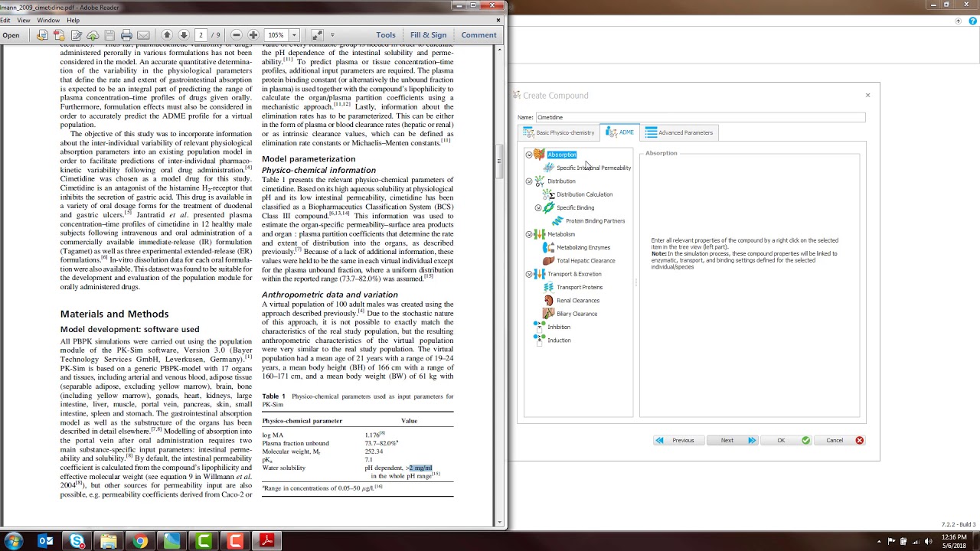Viewport: 980px width, 551px height.
Task: Click the Induction icon in the tree
Action: pyautogui.click(x=539, y=341)
